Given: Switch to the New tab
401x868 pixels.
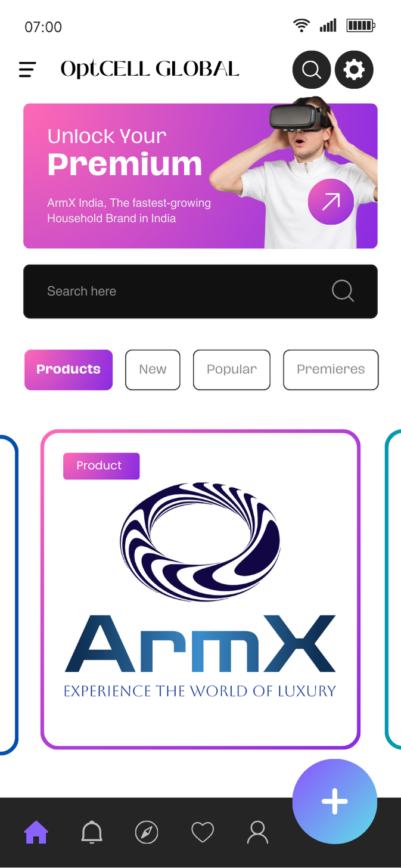Looking at the screenshot, I should coord(153,370).
